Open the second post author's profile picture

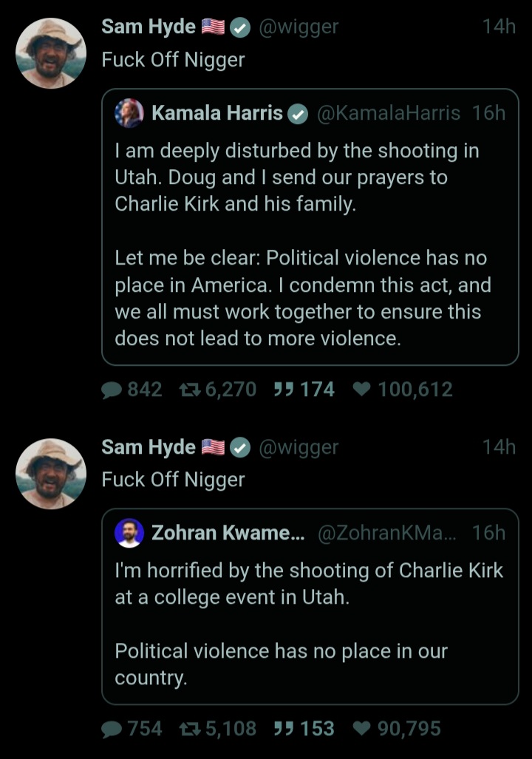50,474
